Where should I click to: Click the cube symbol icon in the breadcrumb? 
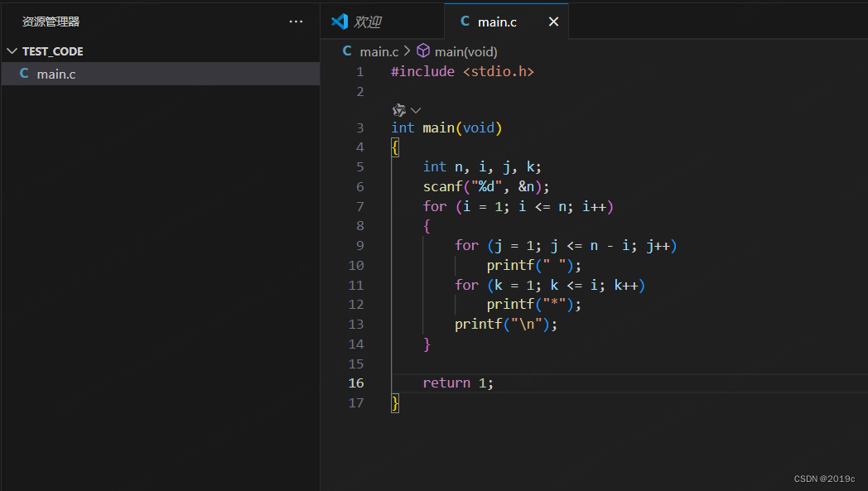click(422, 51)
